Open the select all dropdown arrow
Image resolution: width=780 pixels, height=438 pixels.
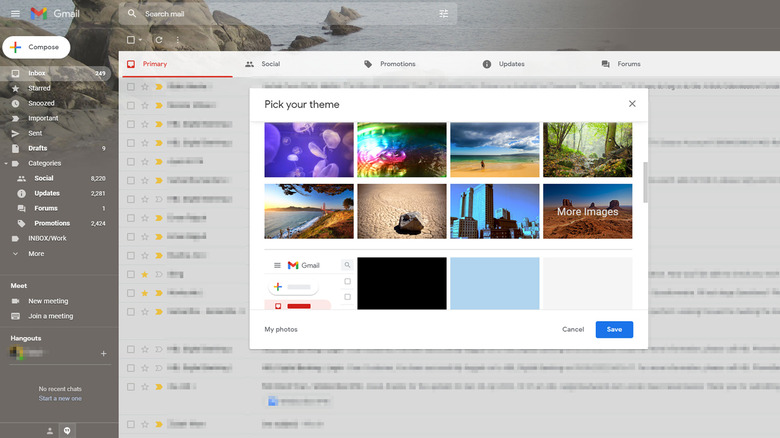click(141, 40)
